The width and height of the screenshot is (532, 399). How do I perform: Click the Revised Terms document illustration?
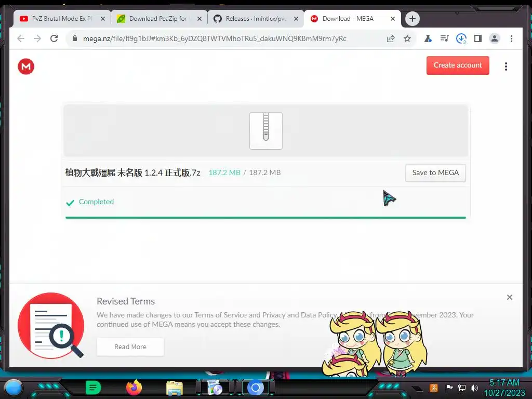(51, 325)
